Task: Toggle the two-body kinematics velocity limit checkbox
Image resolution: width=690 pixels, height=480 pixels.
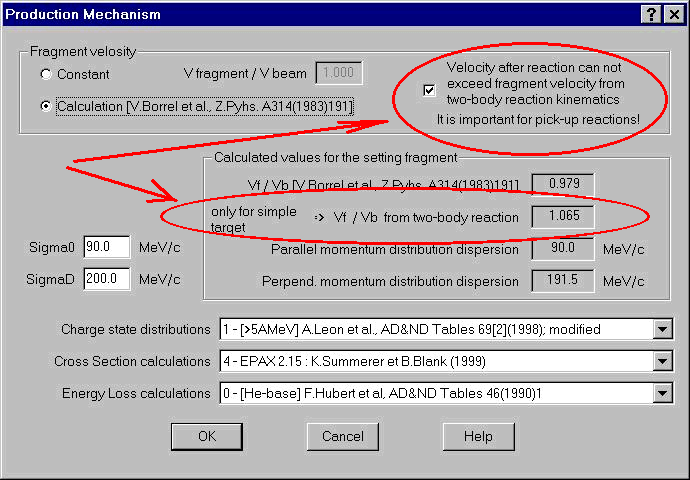Action: click(429, 91)
